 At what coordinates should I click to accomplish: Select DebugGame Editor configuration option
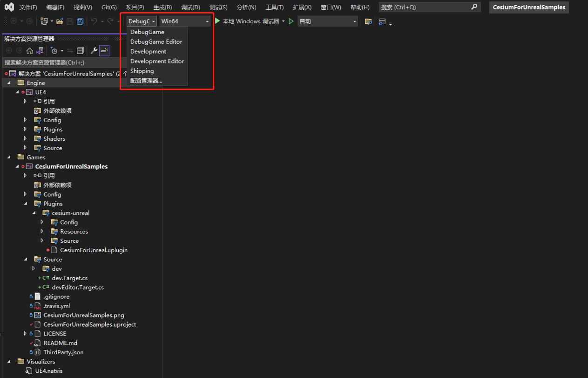157,41
